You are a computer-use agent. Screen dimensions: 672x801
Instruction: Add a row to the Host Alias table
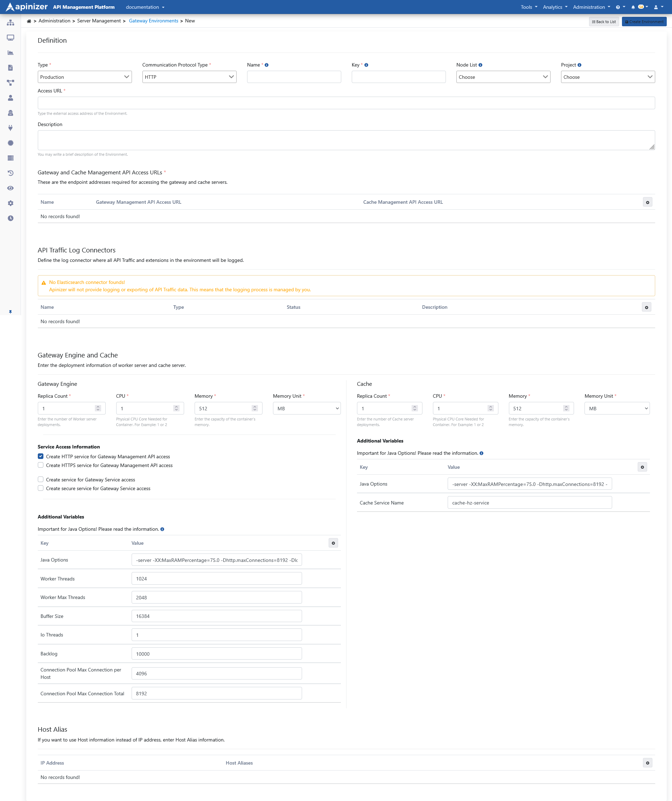[x=647, y=763]
